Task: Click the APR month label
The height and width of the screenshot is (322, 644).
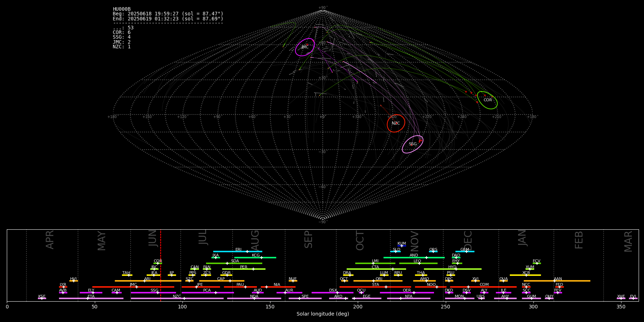Action: click(50, 239)
